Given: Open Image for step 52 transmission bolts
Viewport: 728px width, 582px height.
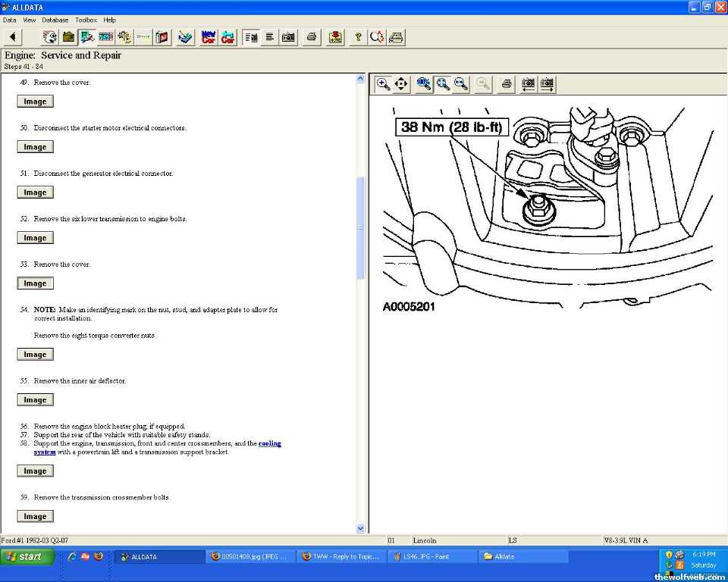Looking at the screenshot, I should coord(35,238).
